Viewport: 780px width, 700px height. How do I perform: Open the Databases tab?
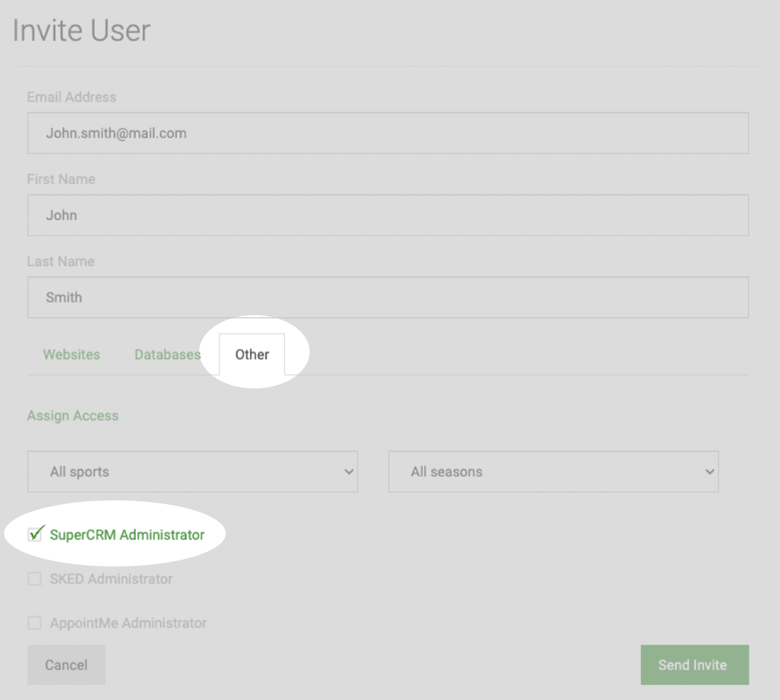(x=168, y=354)
